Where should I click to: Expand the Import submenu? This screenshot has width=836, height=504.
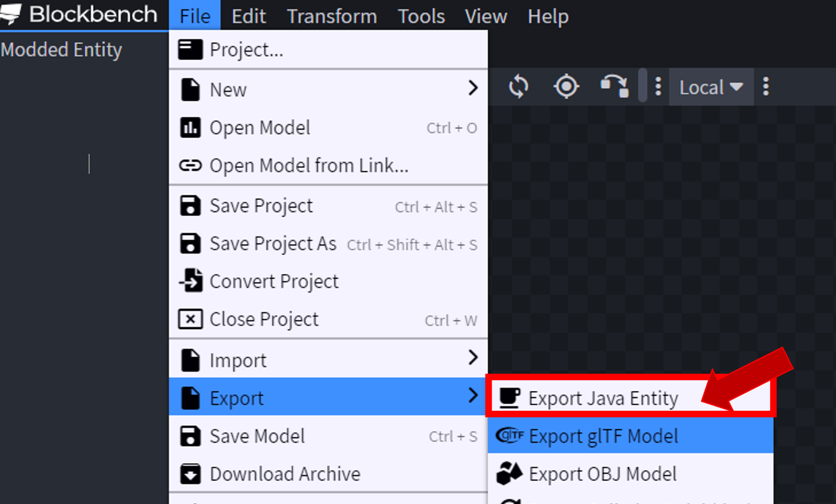(328, 360)
